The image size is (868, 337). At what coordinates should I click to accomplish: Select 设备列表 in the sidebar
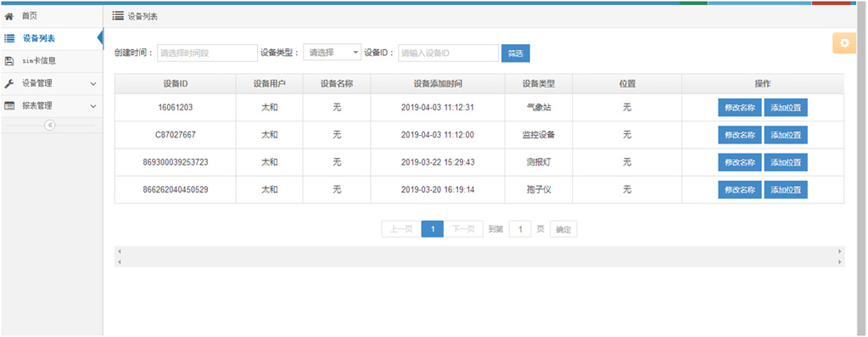39,39
